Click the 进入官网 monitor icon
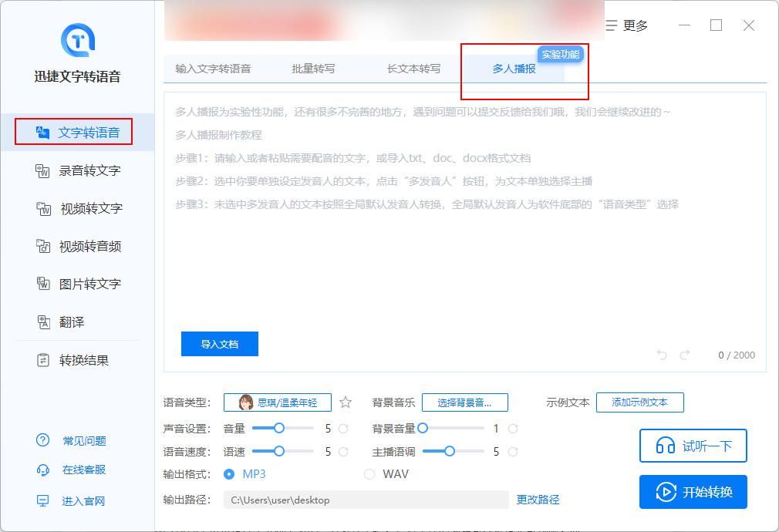 [42, 500]
